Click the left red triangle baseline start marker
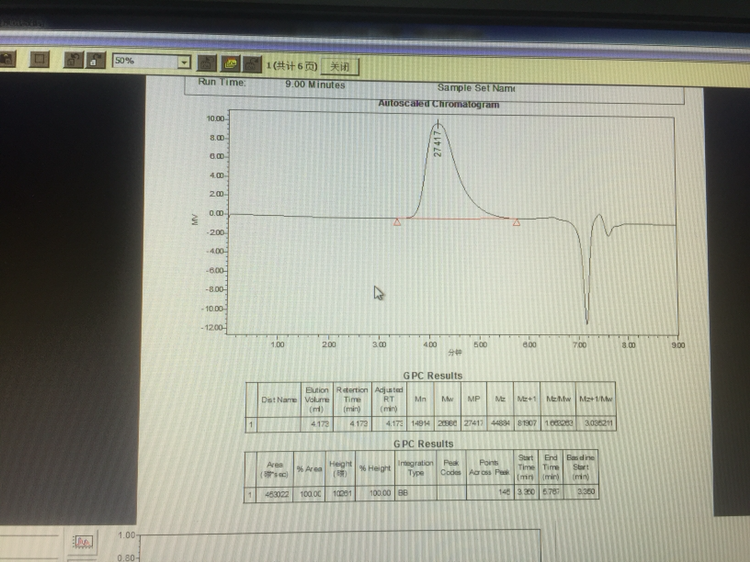 (x=397, y=222)
